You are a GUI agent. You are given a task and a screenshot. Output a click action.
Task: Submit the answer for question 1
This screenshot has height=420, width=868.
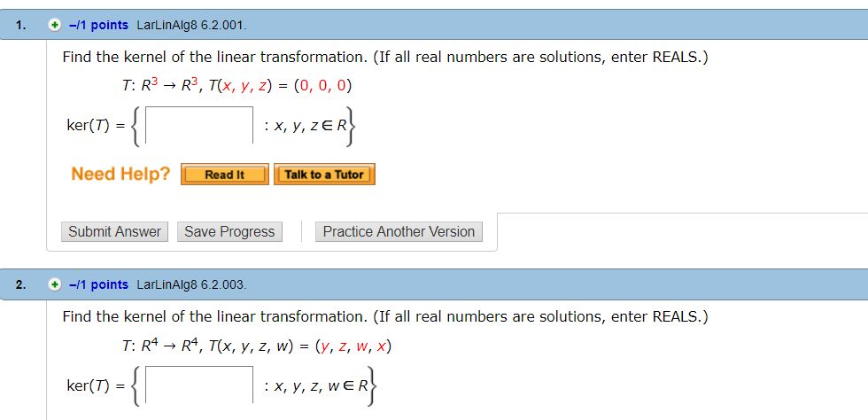tap(114, 232)
